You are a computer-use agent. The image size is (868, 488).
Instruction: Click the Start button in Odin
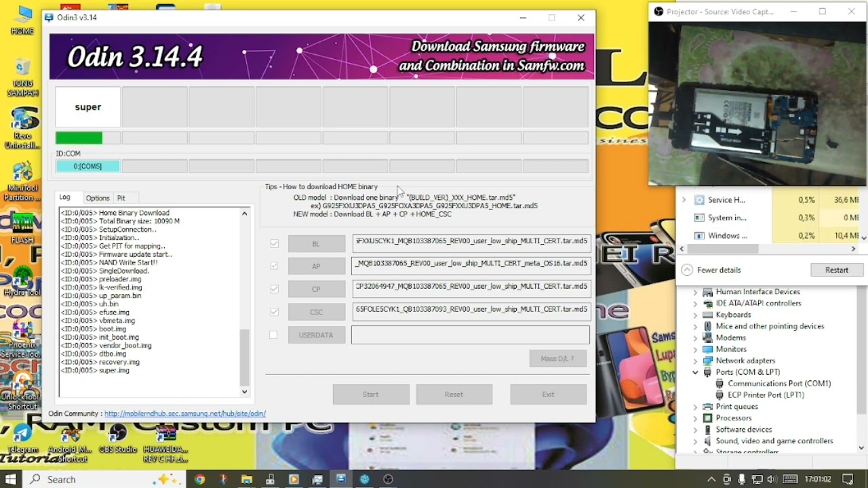[x=371, y=394]
